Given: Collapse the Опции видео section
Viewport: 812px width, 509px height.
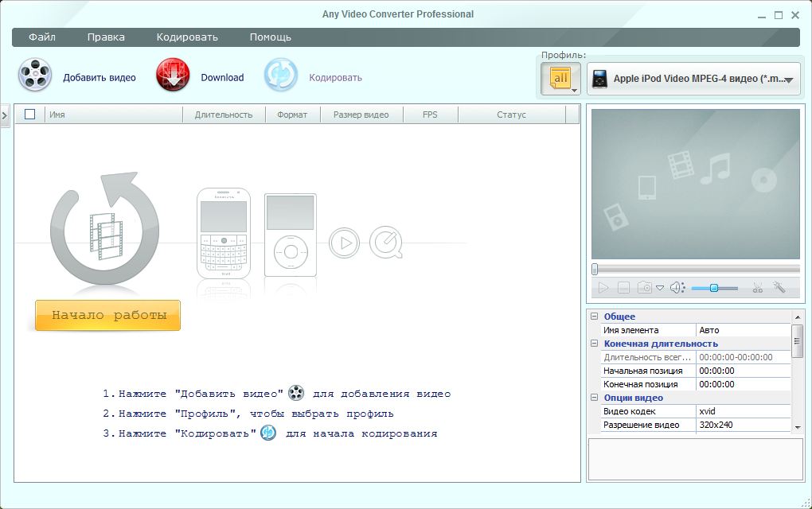Looking at the screenshot, I should click(x=594, y=398).
